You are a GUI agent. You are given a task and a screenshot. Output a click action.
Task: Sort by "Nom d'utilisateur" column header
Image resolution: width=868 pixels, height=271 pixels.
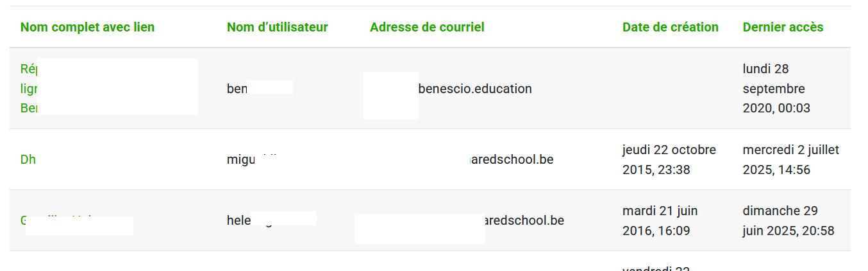tap(277, 27)
